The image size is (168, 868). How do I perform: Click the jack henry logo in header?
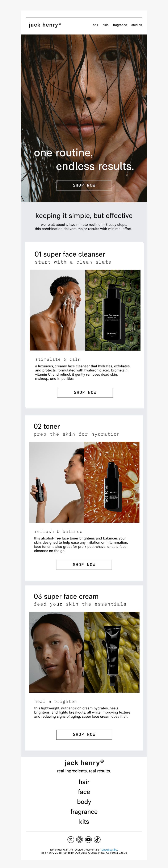click(x=45, y=25)
